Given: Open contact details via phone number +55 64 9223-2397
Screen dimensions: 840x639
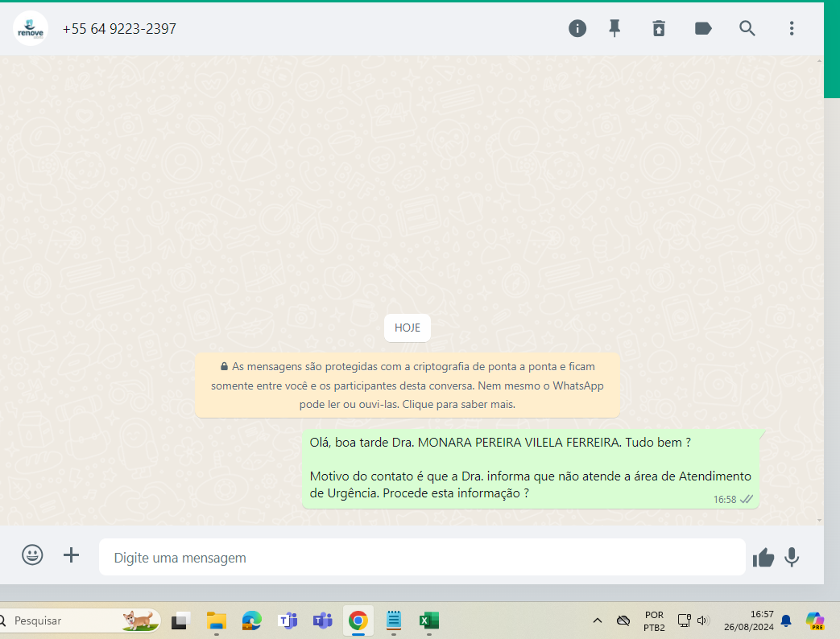Looking at the screenshot, I should [x=119, y=29].
